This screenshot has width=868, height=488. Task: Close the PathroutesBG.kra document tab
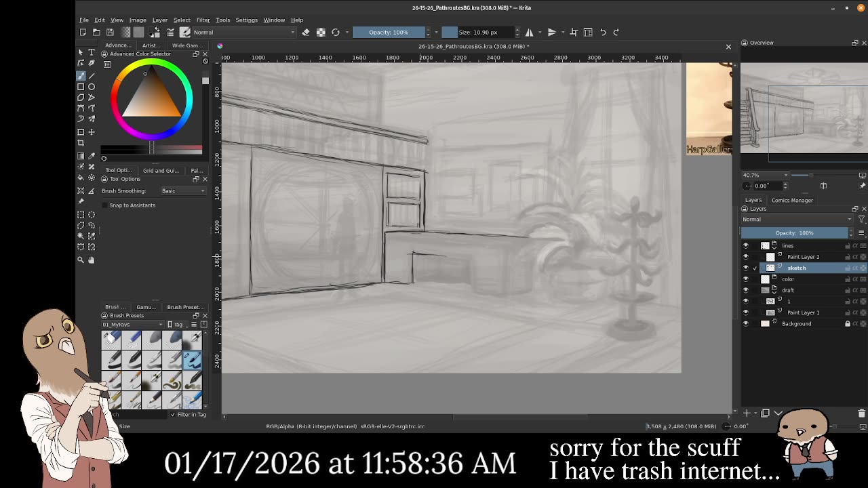728,46
